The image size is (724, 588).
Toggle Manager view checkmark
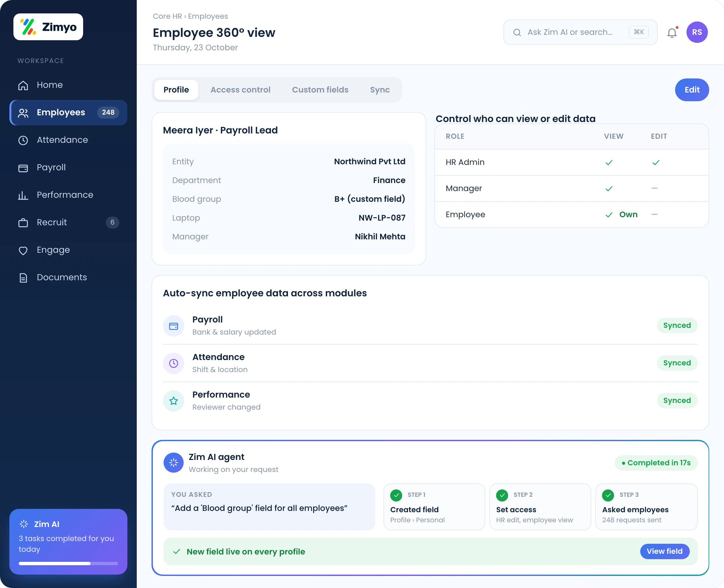pyautogui.click(x=609, y=189)
